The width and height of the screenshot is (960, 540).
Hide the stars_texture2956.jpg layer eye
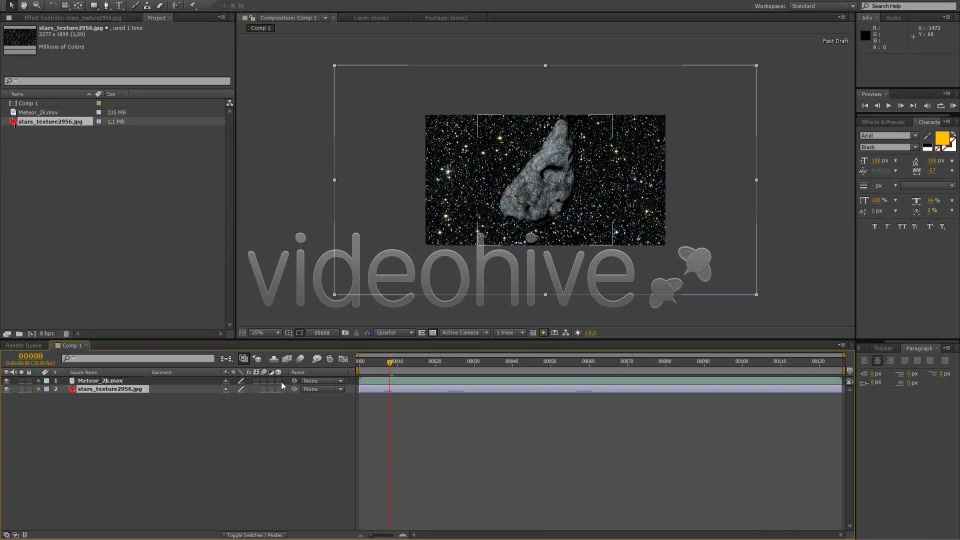click(7, 389)
